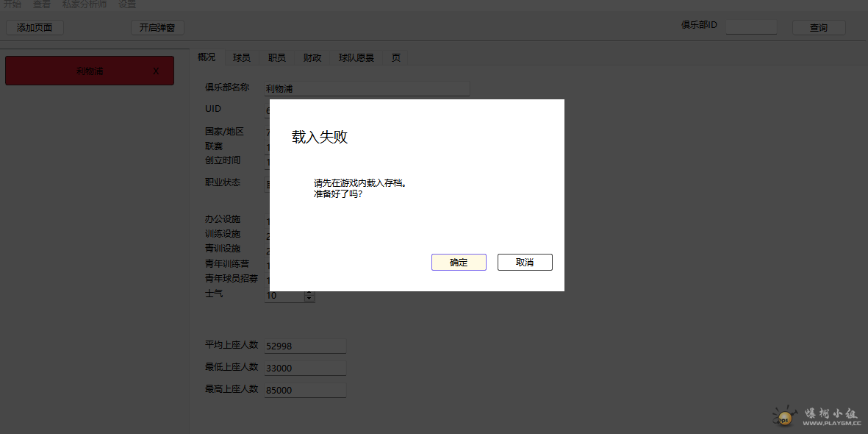The image size is (868, 434).
Task: Click the 青年球员招募 label
Action: coord(232,278)
